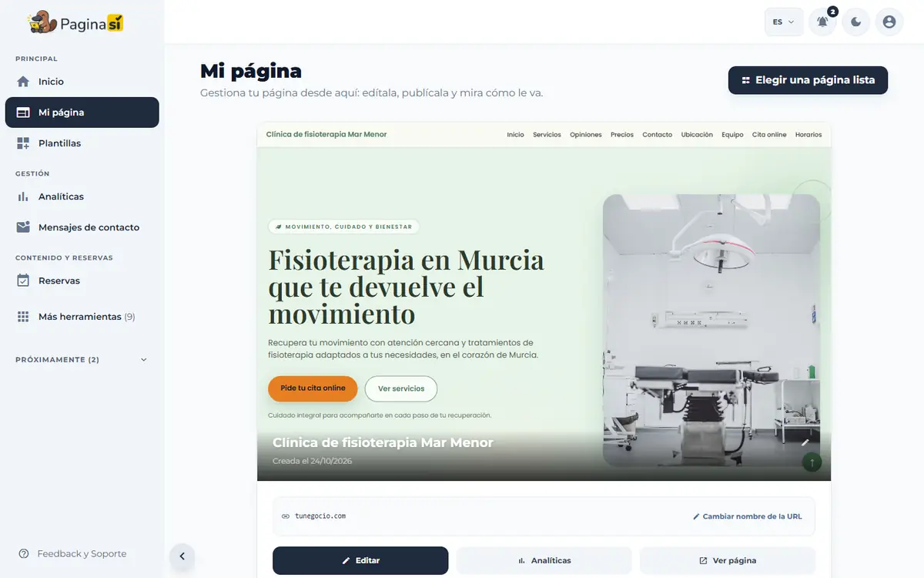Click the home icon beside Inicio

23,82
